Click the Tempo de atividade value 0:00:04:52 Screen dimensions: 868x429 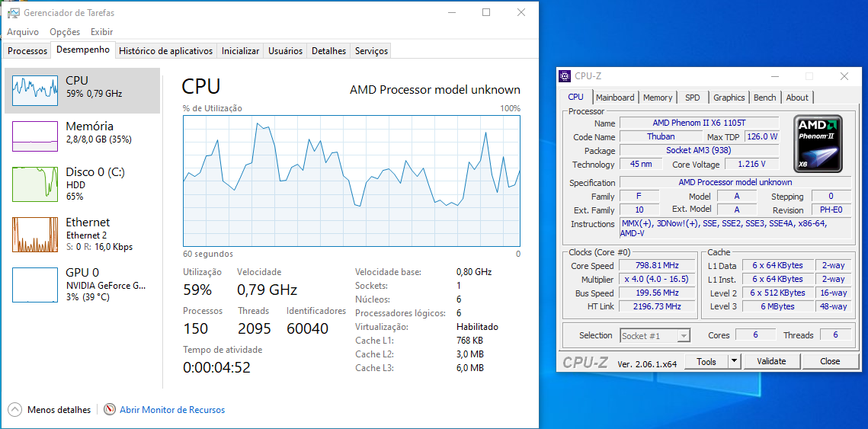(216, 367)
